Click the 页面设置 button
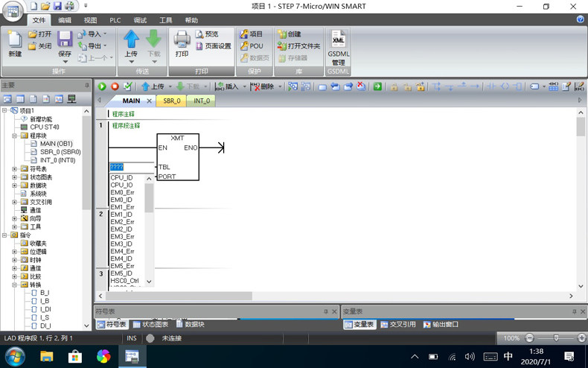Viewport: 588px width, 368px height. pos(214,45)
